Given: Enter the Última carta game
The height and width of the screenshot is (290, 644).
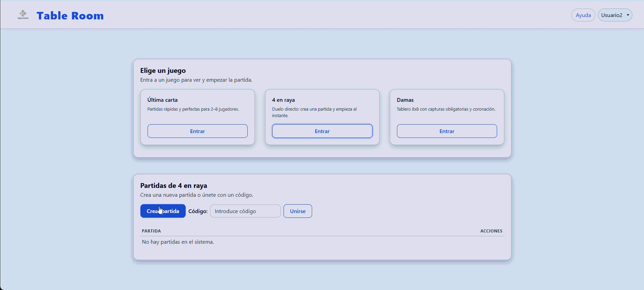Looking at the screenshot, I should tap(197, 131).
